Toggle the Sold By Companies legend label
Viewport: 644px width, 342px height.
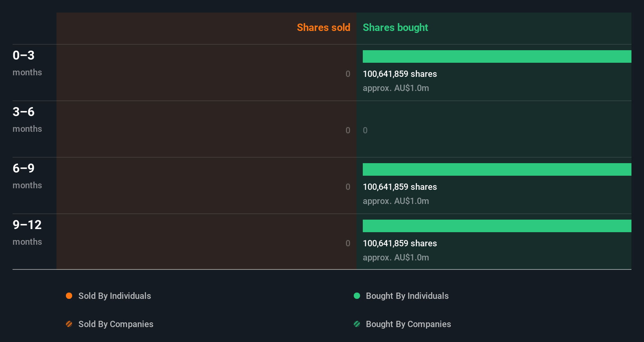click(116, 324)
